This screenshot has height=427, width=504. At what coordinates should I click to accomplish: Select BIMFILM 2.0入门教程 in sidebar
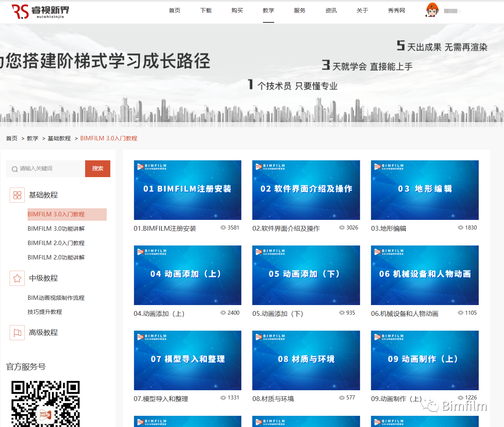pyautogui.click(x=56, y=243)
